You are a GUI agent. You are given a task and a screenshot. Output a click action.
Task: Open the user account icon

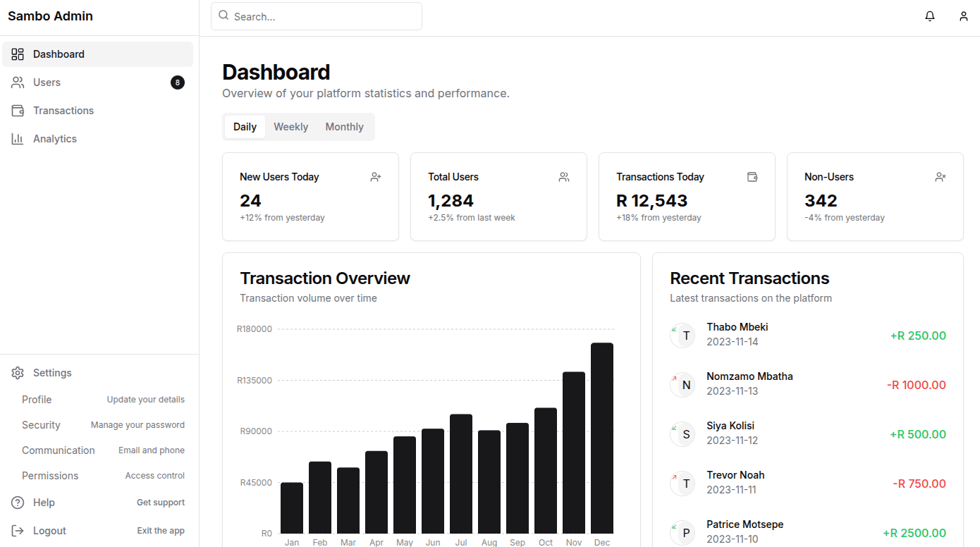(x=963, y=16)
